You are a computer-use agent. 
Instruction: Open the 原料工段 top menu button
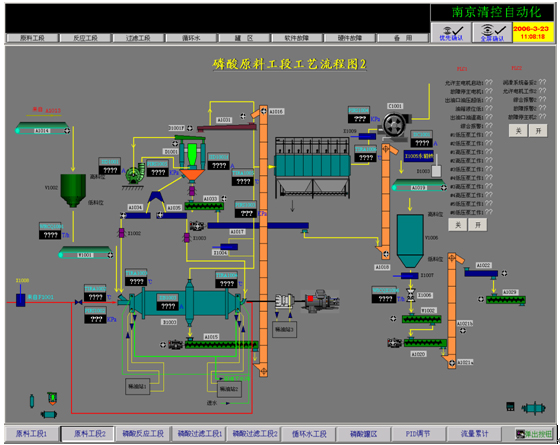tap(32, 38)
